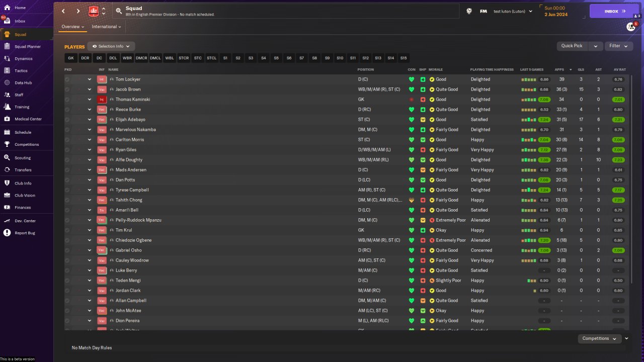Image resolution: width=644 pixels, height=362 pixels.
Task: Expand the row chevron for Elijah Adebayo
Action: tap(90, 120)
